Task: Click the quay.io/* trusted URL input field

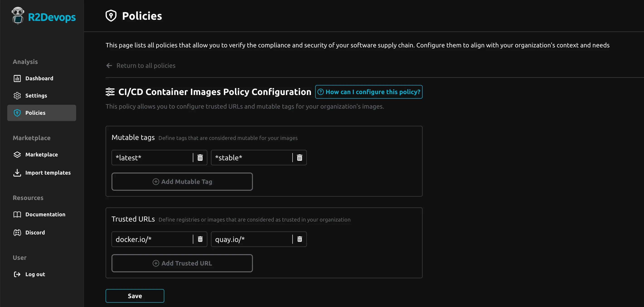Action: (x=251, y=239)
